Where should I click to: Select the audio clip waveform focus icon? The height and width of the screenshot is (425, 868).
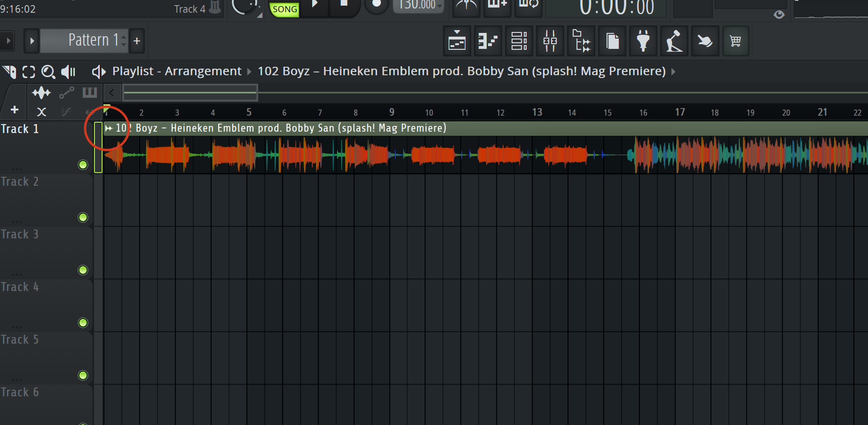pyautogui.click(x=41, y=93)
